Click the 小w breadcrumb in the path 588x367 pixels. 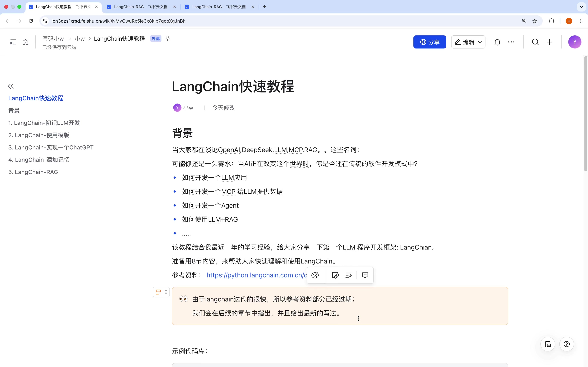[x=80, y=38]
